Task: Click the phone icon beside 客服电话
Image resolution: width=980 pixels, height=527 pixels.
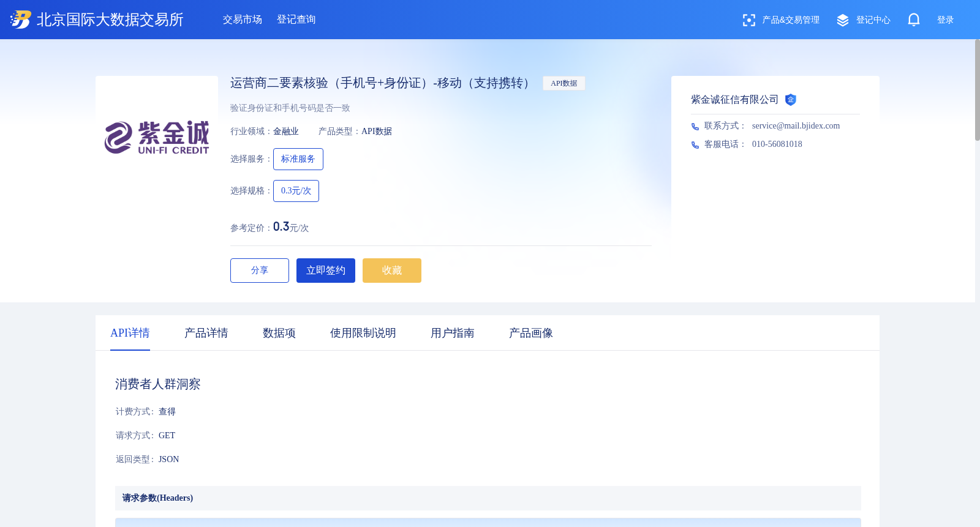Action: point(695,145)
